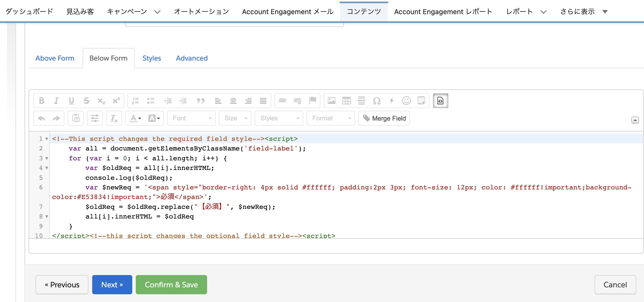Viewport: 644px width, 302px height.
Task: Toggle italic formatting
Action: (x=56, y=101)
